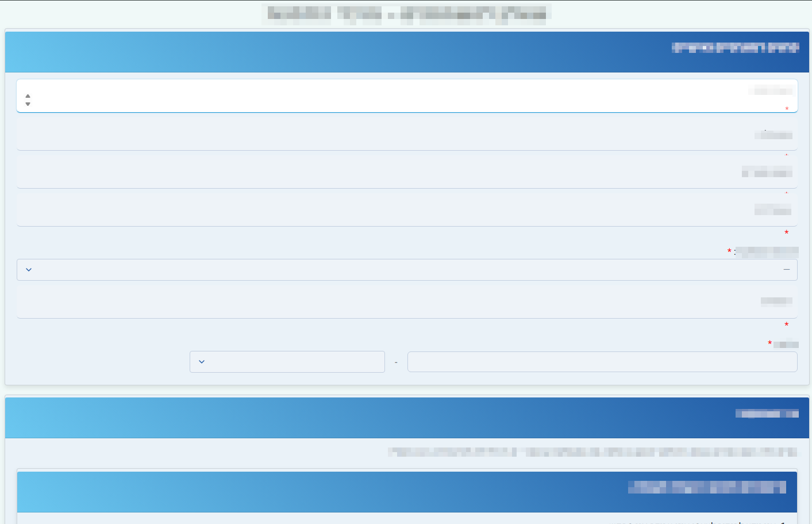Click the blurred page title at the top
The width and height of the screenshot is (812, 524).
pos(406,14)
